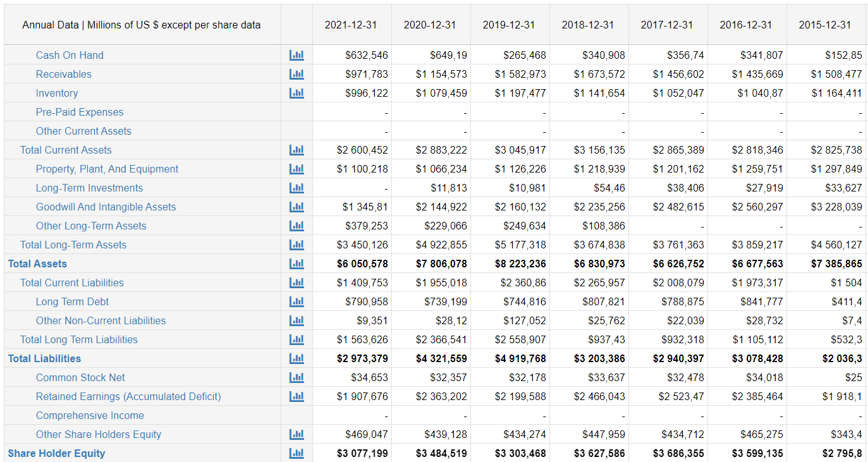Open the chart icon next to Total Assets
This screenshot has width=868, height=462.
pos(297,264)
